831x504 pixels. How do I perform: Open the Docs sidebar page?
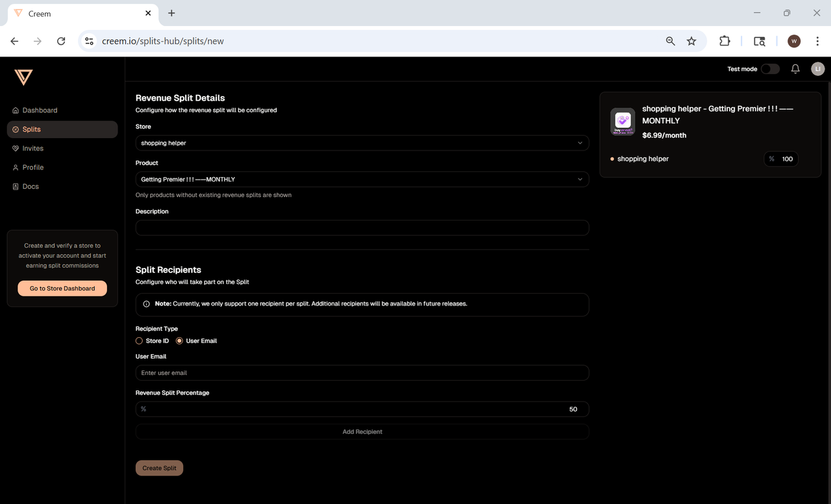62,186
